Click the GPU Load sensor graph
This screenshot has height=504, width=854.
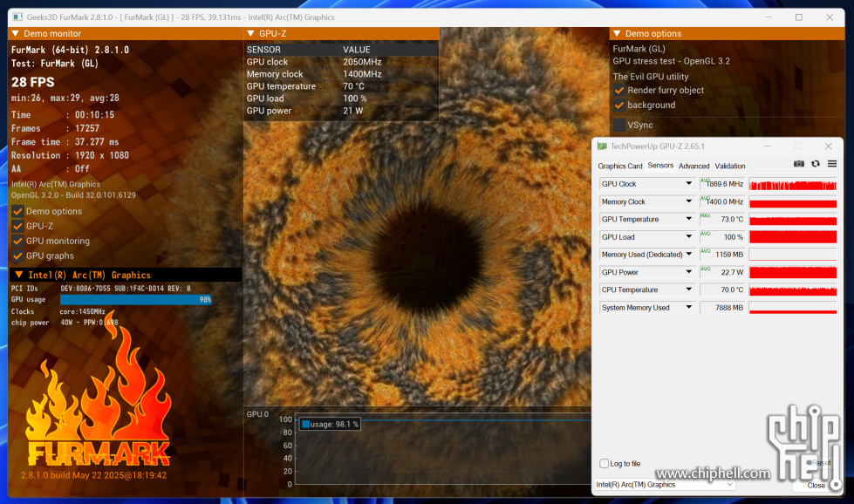pyautogui.click(x=793, y=237)
